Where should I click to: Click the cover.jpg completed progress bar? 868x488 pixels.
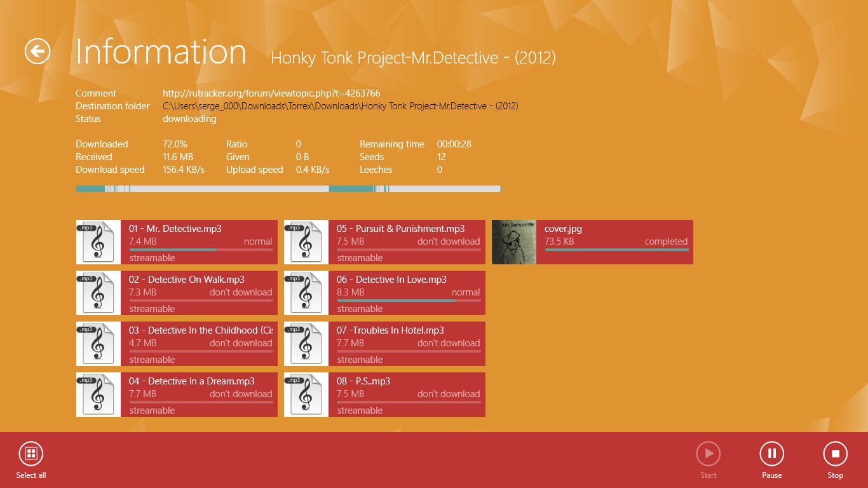[616, 250]
